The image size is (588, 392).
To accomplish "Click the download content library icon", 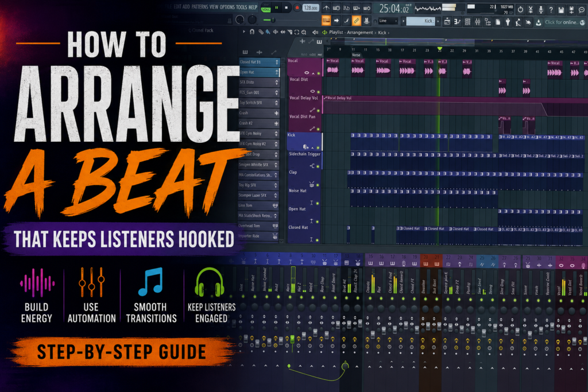I will click(538, 22).
